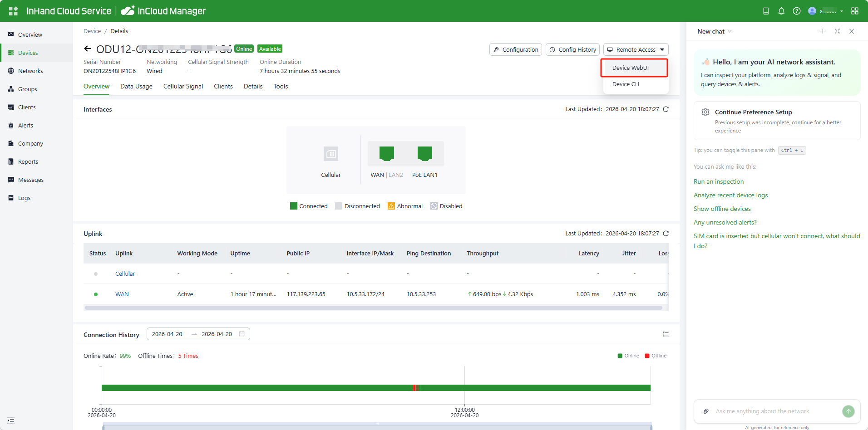Viewport: 868px width, 430px height.
Task: Open the Configuration button
Action: click(x=516, y=49)
